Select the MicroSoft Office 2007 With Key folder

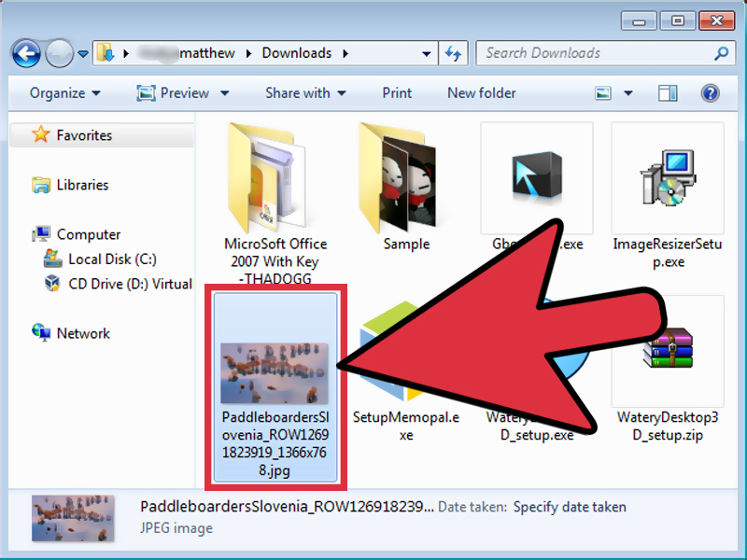pos(267,178)
